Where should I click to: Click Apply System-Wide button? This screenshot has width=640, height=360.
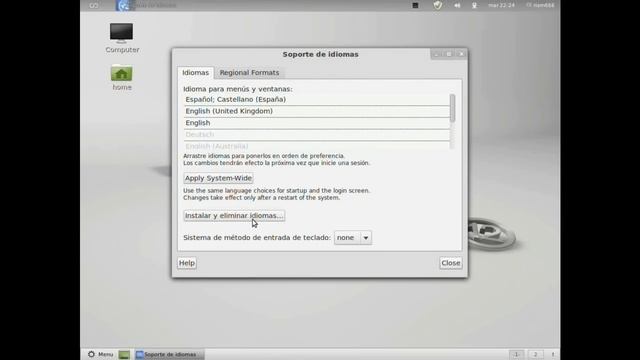pos(218,178)
